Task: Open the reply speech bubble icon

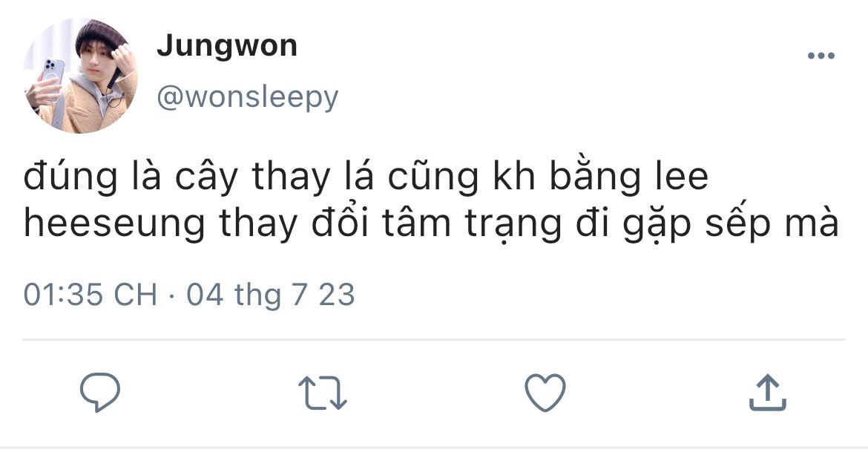Action: coord(100,392)
